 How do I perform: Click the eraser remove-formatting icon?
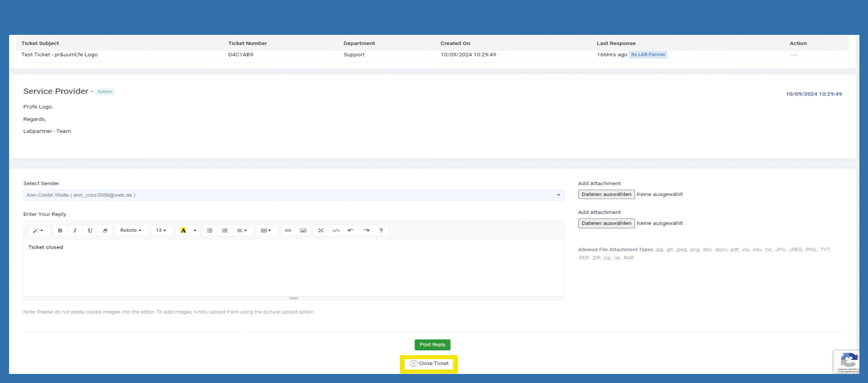coord(105,230)
